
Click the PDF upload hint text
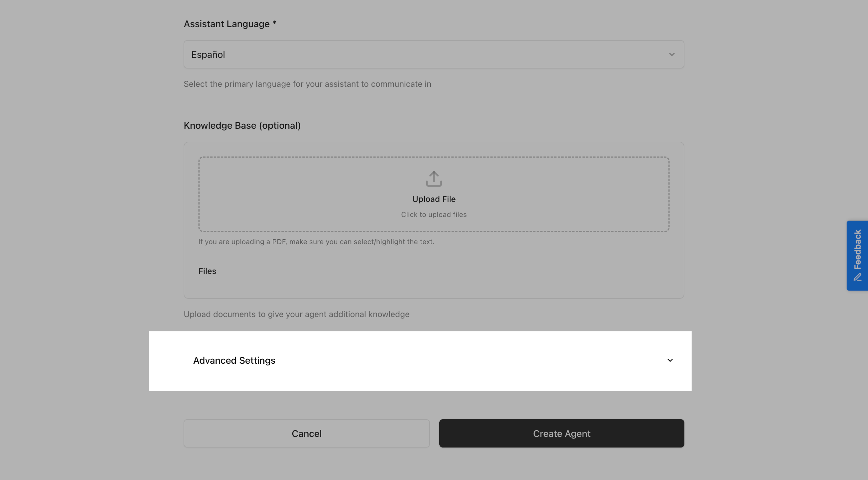[316, 241]
